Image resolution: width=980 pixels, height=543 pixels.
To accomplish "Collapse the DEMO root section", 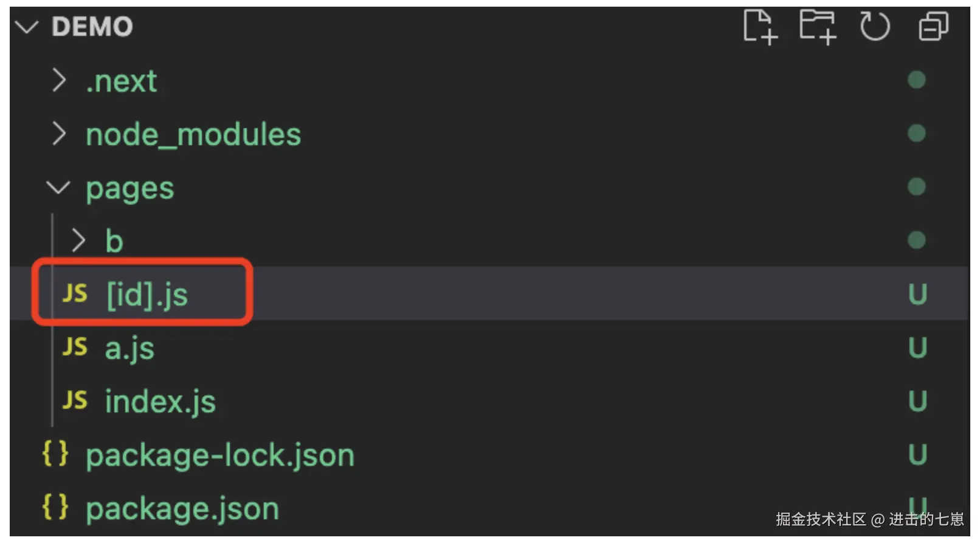I will (x=27, y=27).
